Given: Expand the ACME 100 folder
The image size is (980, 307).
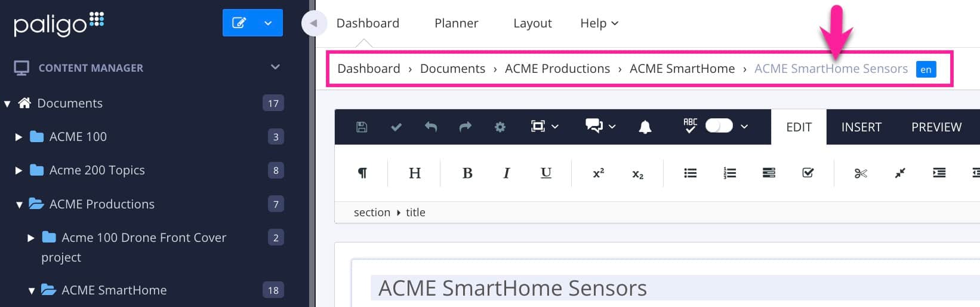Looking at the screenshot, I should click(x=19, y=137).
